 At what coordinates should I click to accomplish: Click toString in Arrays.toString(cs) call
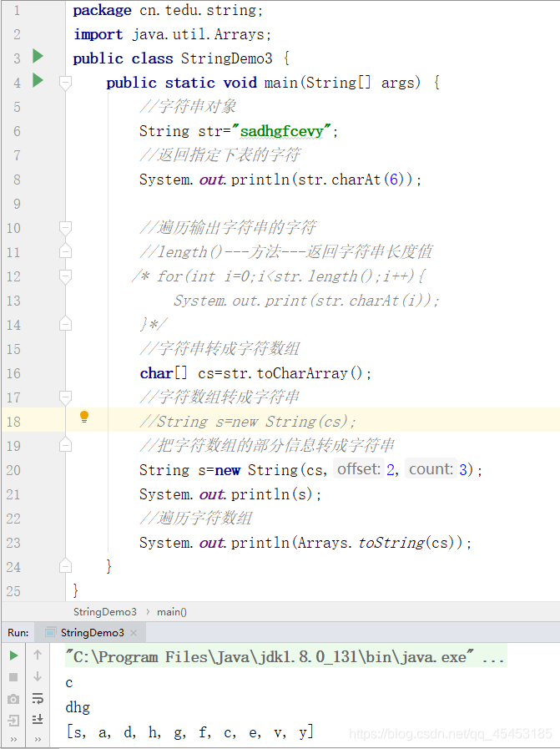[x=391, y=543]
